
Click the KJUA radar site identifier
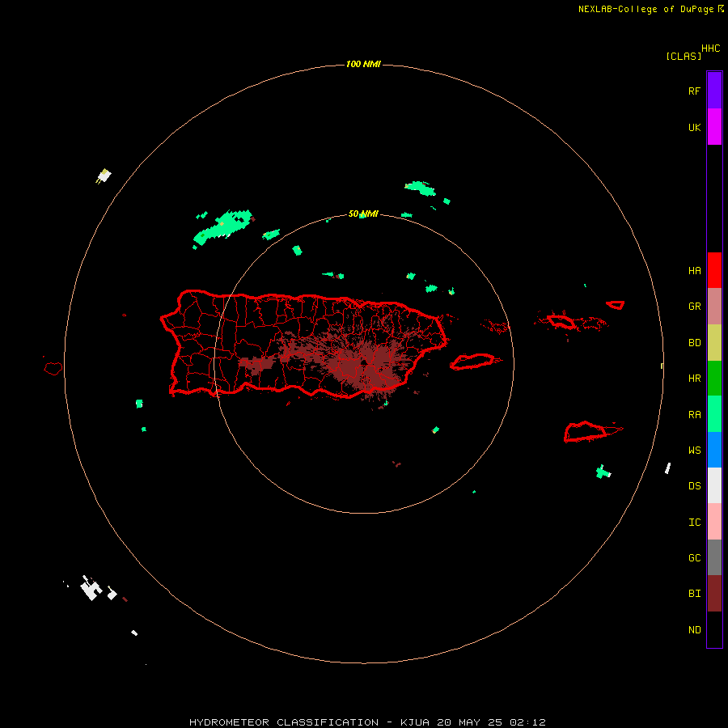pyautogui.click(x=416, y=722)
